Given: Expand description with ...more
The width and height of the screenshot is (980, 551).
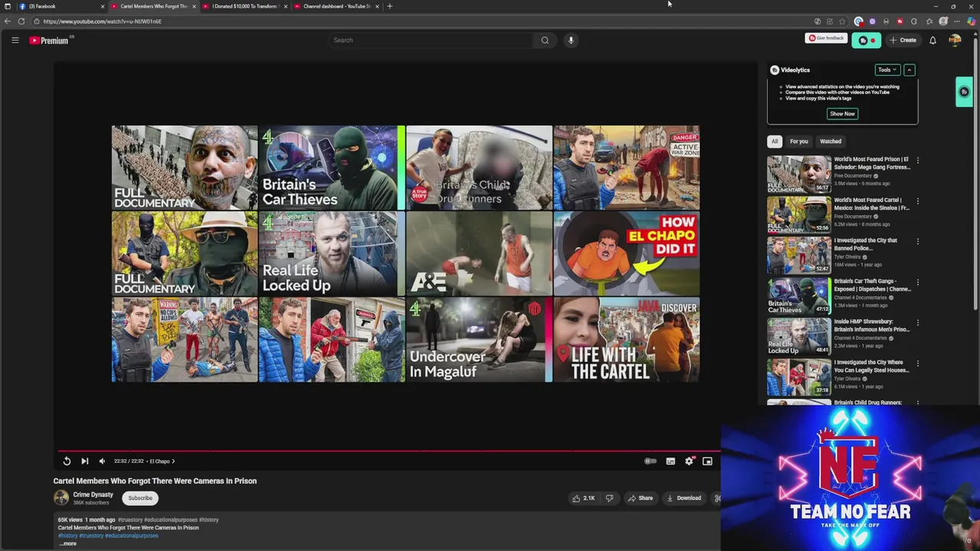Looking at the screenshot, I should coord(67,543).
